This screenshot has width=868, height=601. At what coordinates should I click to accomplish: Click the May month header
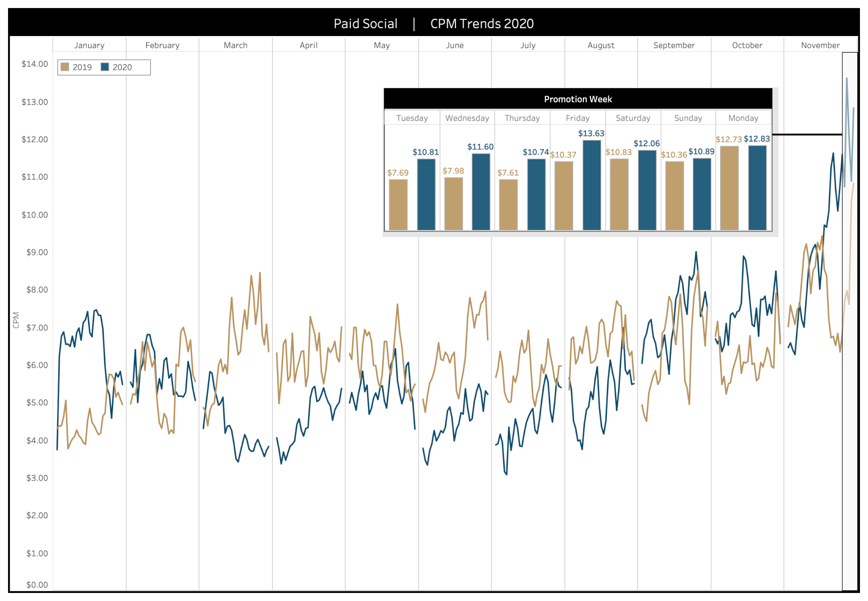point(382,45)
